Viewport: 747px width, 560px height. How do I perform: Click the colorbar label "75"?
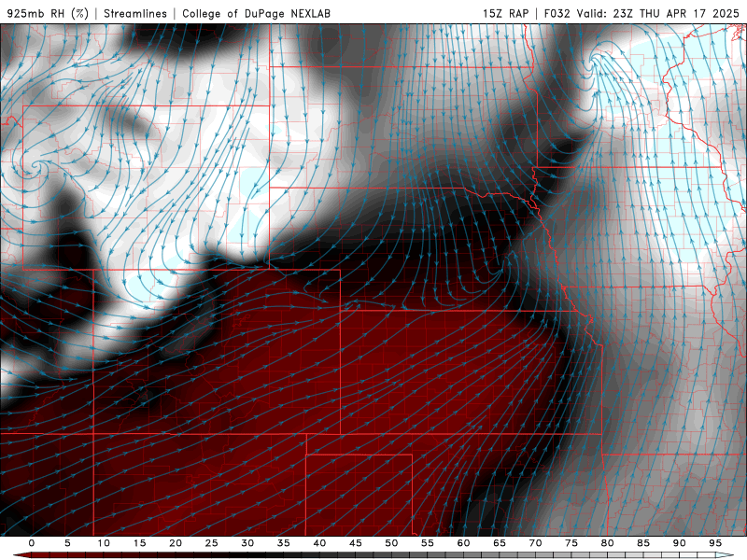(571, 543)
